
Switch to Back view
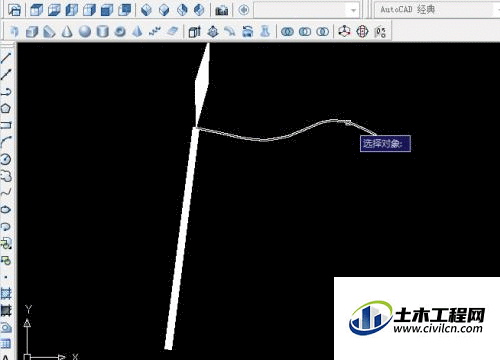coord(124,10)
